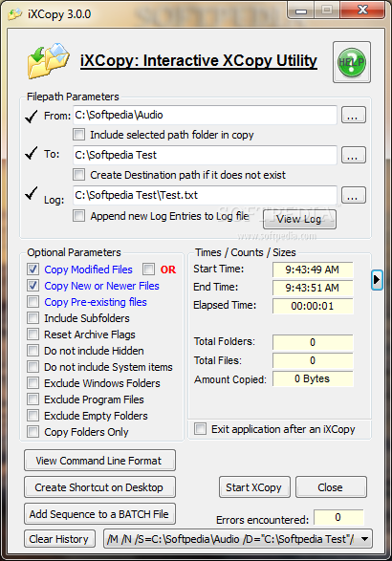Enable Reset Archive Flags

tap(33, 334)
